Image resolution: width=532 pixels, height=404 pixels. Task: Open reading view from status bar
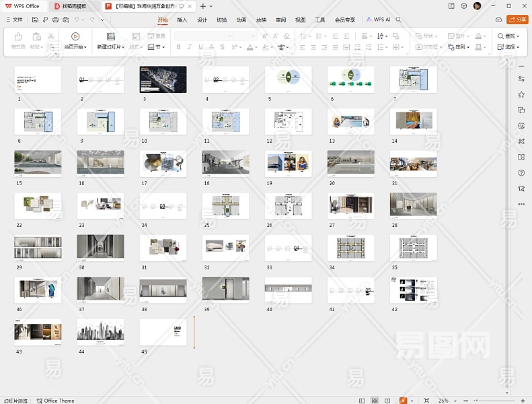tap(387, 401)
